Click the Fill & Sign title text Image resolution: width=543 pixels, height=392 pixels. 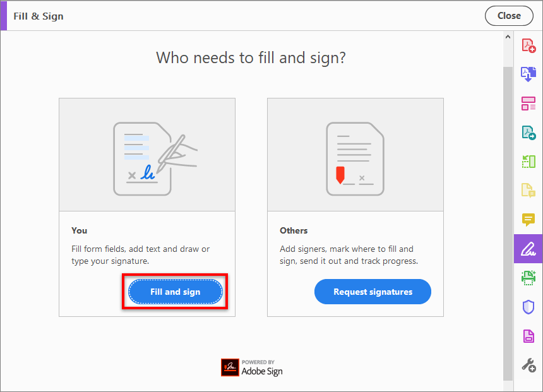tap(38, 16)
